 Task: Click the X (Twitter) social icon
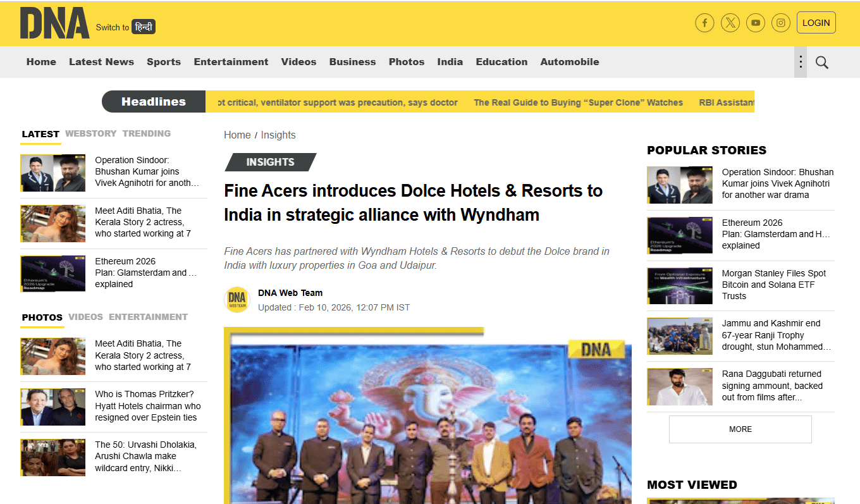pyautogui.click(x=730, y=23)
